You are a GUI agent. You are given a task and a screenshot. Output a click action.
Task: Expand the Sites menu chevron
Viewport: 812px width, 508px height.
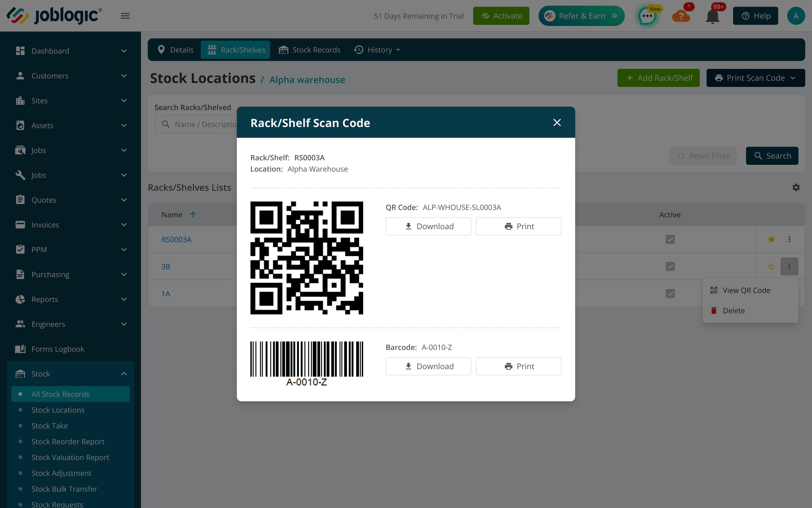coord(124,101)
